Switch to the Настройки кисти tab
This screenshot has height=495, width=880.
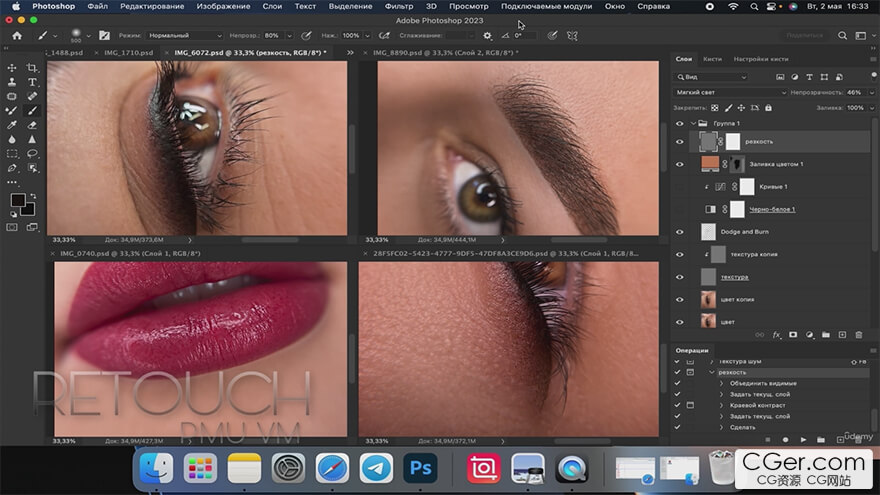[x=760, y=59]
